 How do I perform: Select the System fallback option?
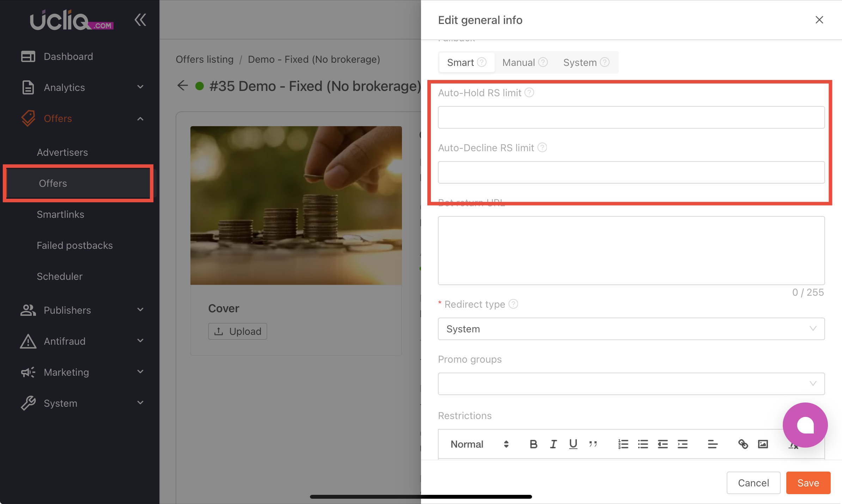coord(586,62)
